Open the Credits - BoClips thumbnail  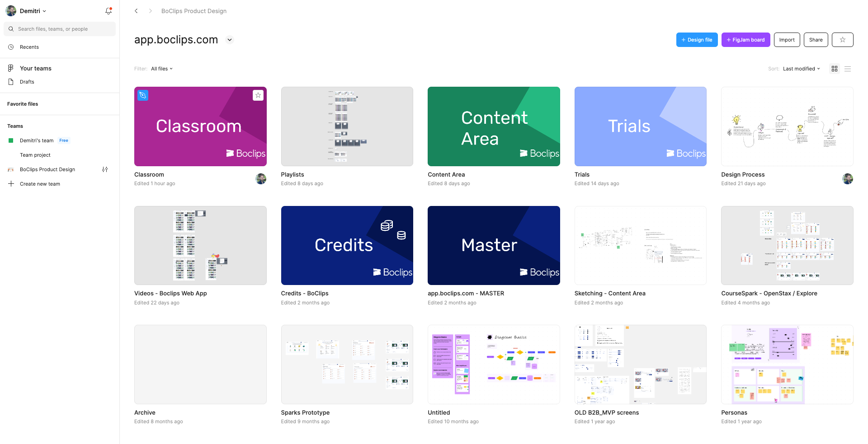(x=347, y=245)
